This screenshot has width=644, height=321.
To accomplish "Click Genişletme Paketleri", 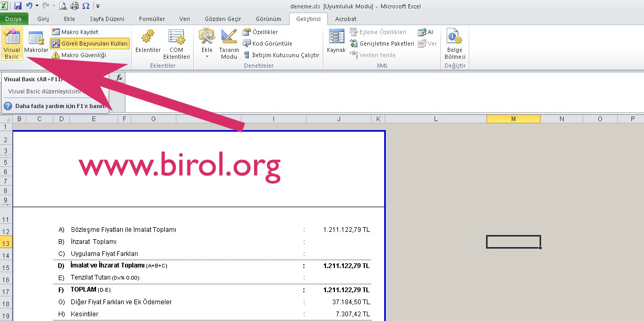I will [382, 44].
